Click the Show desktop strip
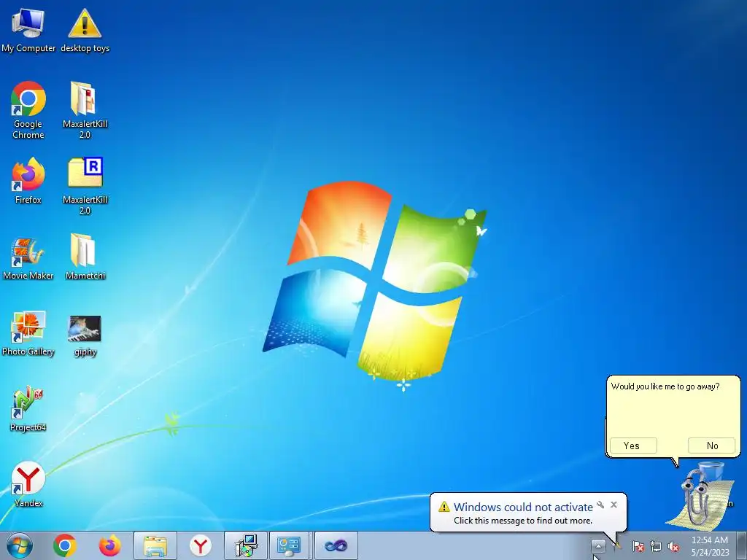 coord(741,545)
